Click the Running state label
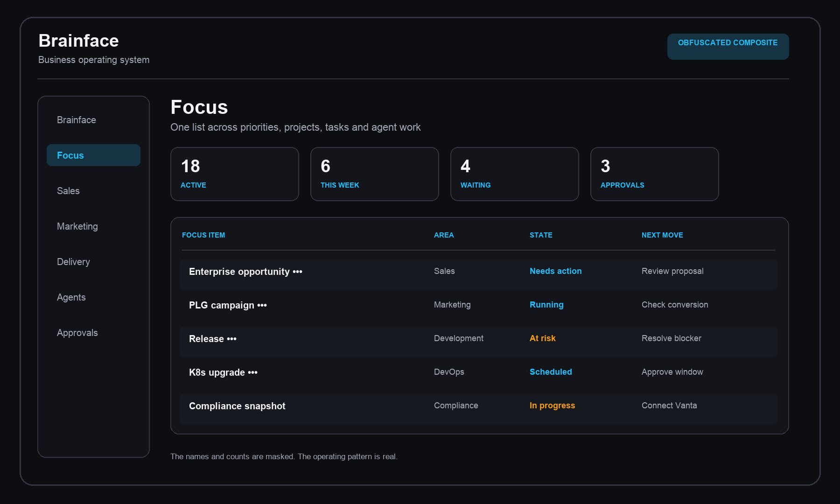The height and width of the screenshot is (504, 840). pos(546,305)
